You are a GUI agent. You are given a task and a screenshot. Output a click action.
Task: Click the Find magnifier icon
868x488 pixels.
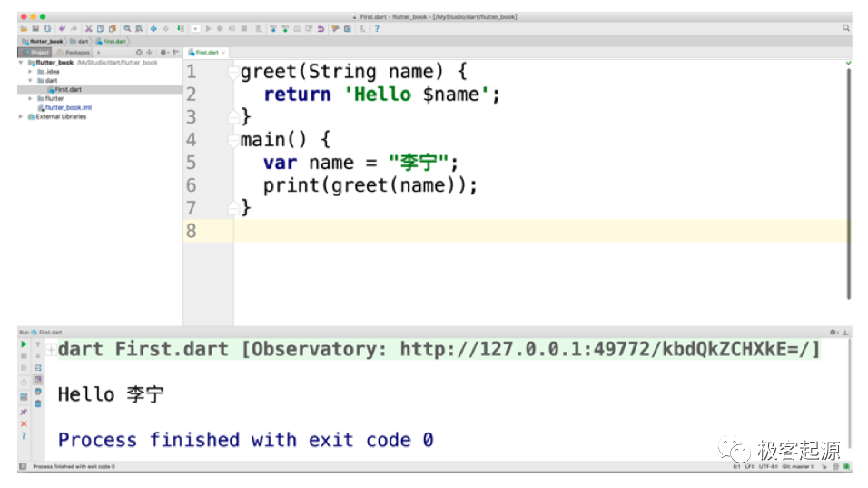coord(127,29)
